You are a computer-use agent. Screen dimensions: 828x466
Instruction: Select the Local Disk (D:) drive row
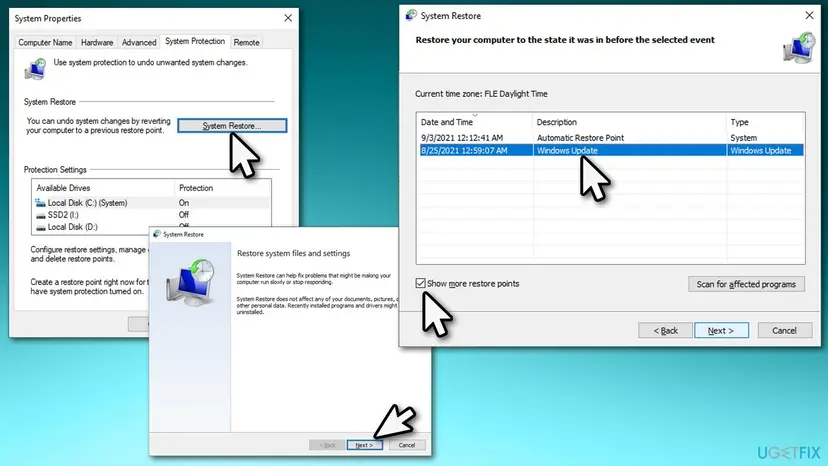click(x=151, y=227)
